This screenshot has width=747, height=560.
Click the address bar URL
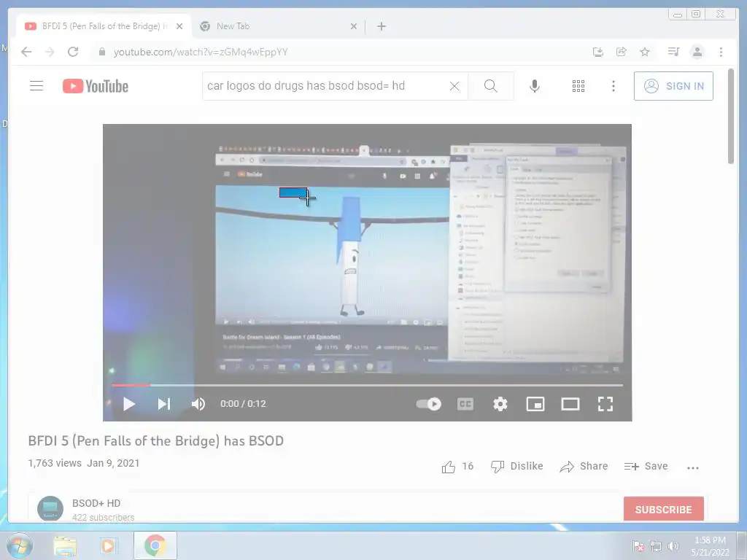point(201,52)
